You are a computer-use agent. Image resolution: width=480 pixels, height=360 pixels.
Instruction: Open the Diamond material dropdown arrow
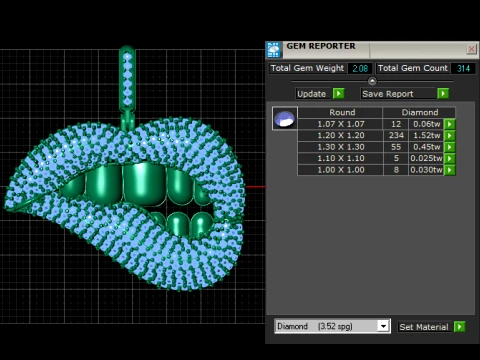(x=383, y=326)
